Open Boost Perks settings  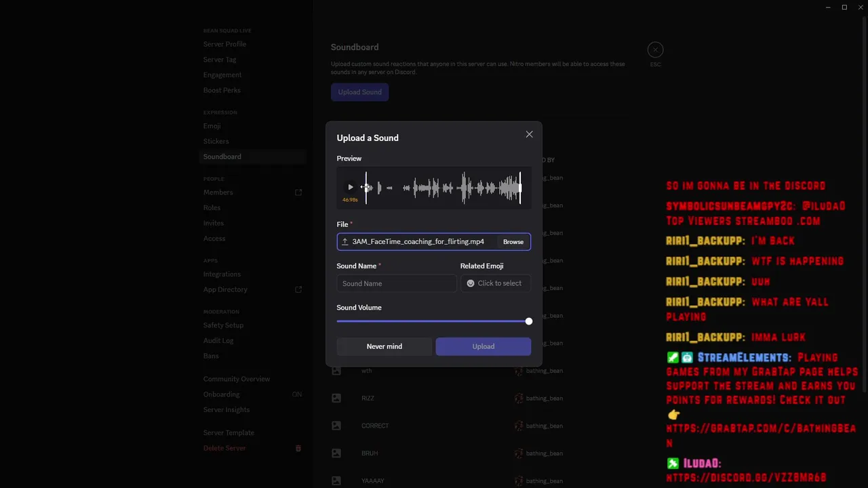tap(222, 90)
